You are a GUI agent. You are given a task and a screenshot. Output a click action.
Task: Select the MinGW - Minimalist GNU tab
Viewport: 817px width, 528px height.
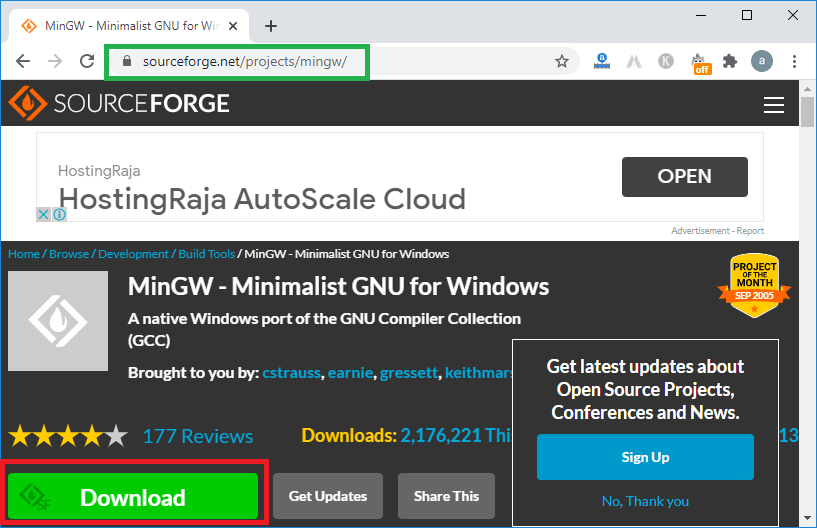[129, 26]
